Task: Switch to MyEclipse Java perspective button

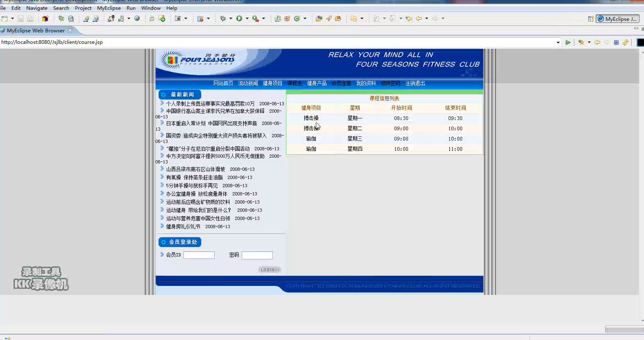Action: tap(617, 19)
